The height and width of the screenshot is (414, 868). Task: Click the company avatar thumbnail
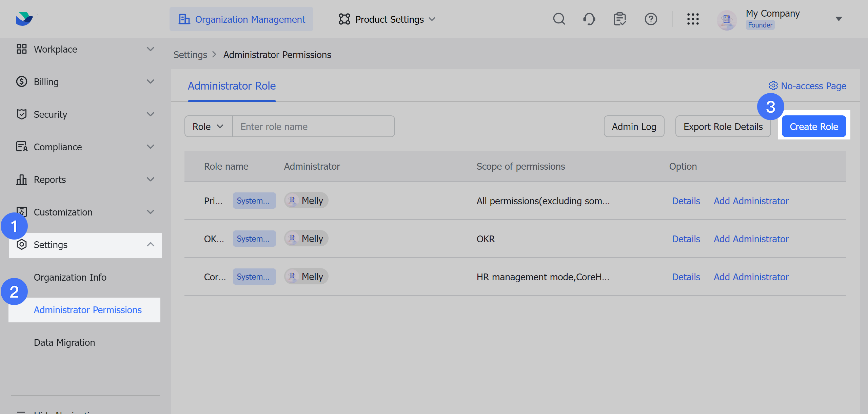point(727,20)
